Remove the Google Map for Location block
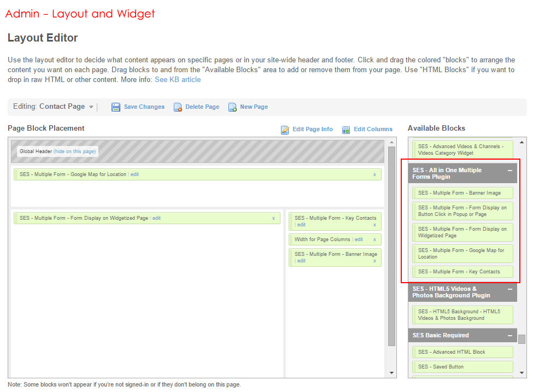Image resolution: width=533 pixels, height=392 pixels. tap(374, 174)
